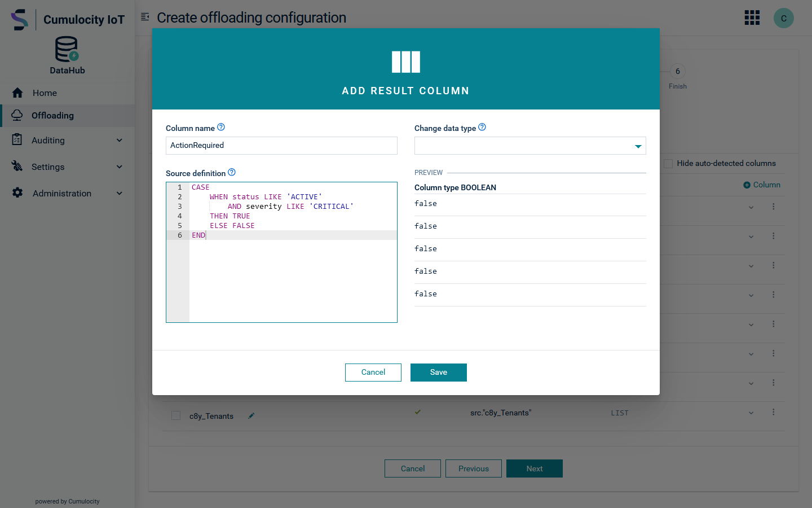Open the kebab menu in the second column row

click(774, 236)
